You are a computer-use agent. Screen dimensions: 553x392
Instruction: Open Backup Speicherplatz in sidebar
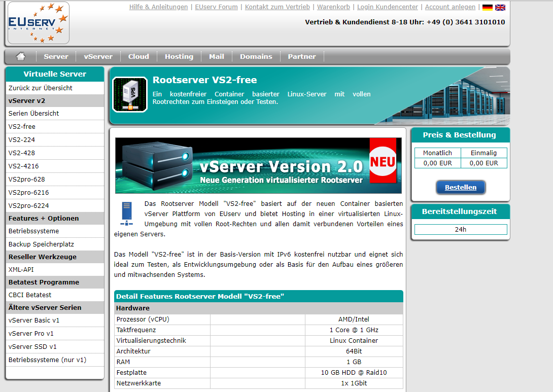[55, 244]
